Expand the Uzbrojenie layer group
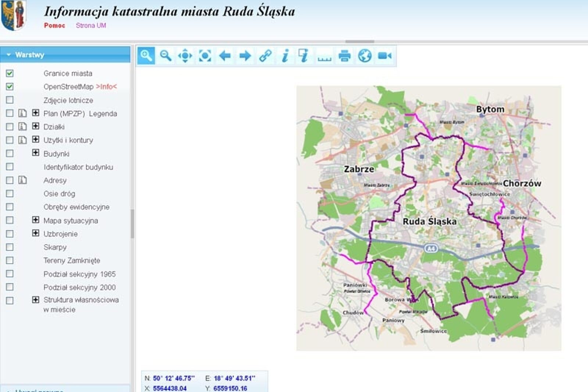588x392 pixels. pyautogui.click(x=36, y=233)
